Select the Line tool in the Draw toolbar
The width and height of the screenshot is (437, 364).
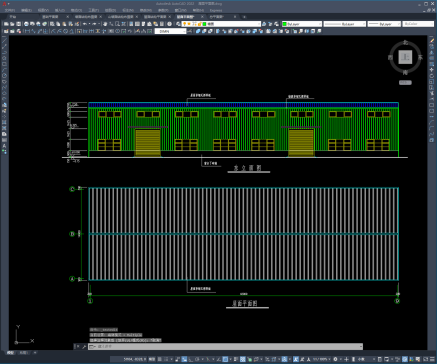pyautogui.click(x=4, y=40)
